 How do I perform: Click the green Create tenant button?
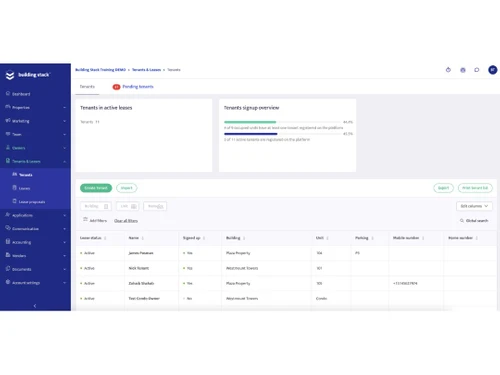96,188
